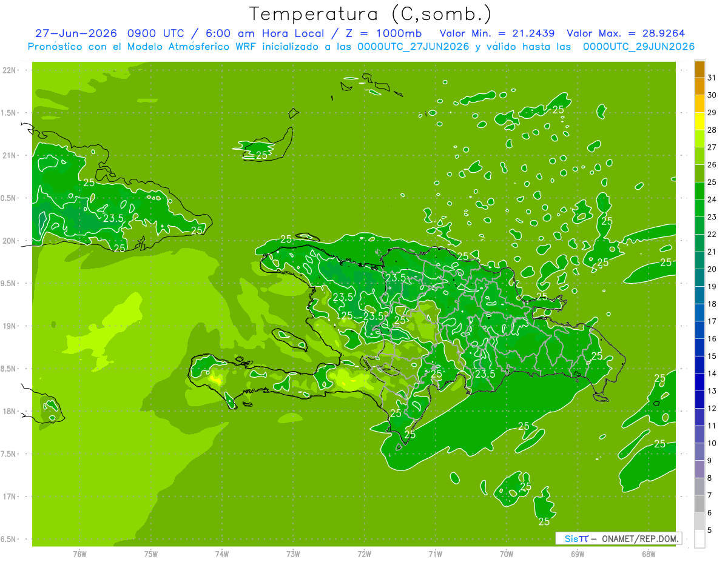The width and height of the screenshot is (728, 562).
Task: Pick the gray swatch between 6 and 7
Action: tap(699, 504)
